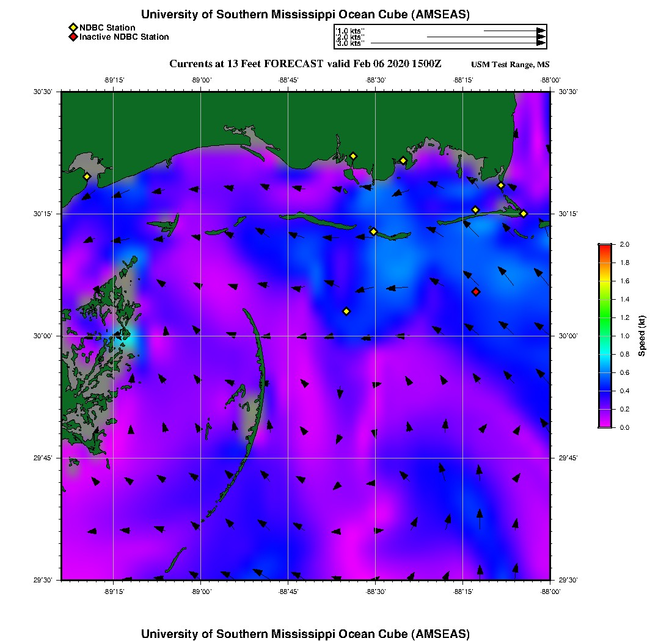Click the 1.0 kts arrow in vector scale

515,31
